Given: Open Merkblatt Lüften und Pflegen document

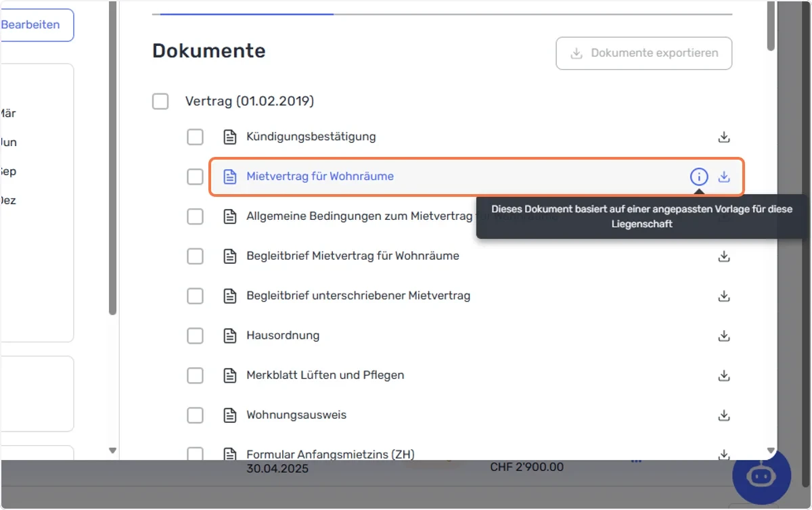Looking at the screenshot, I should click(x=325, y=375).
